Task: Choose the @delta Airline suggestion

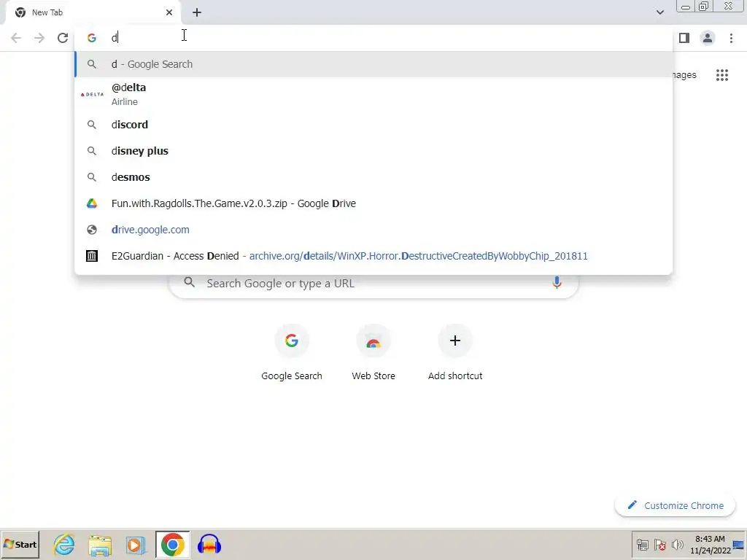Action: (373, 94)
